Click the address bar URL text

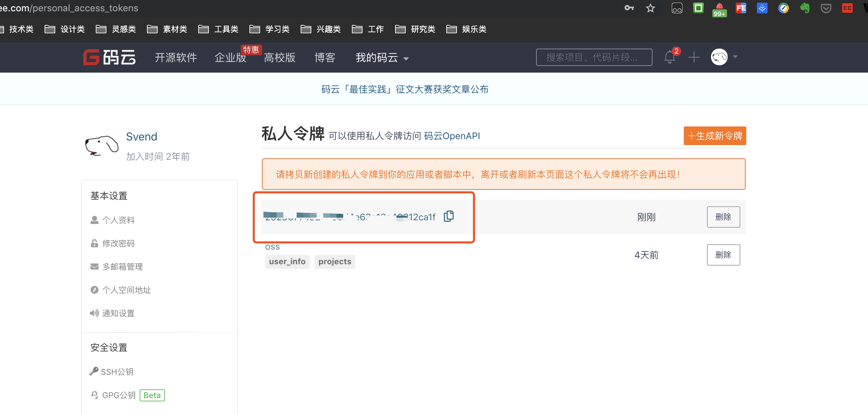point(69,8)
